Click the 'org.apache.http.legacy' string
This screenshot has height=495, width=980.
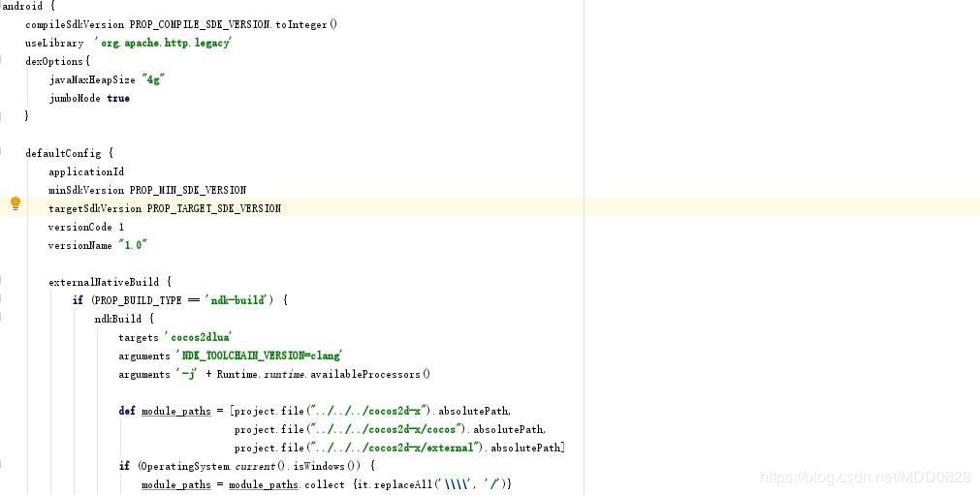(x=163, y=43)
